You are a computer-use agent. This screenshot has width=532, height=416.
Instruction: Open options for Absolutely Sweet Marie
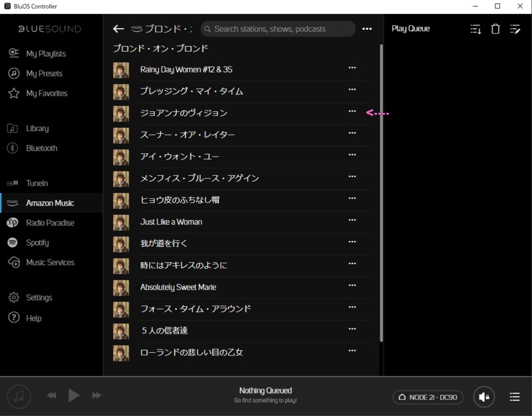click(352, 285)
